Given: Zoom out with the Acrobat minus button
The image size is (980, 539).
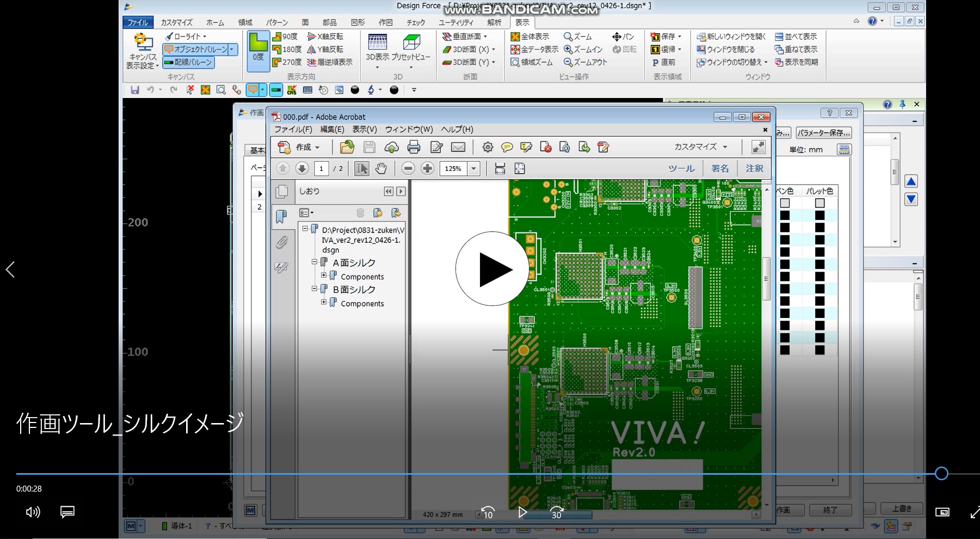Looking at the screenshot, I should coord(408,169).
